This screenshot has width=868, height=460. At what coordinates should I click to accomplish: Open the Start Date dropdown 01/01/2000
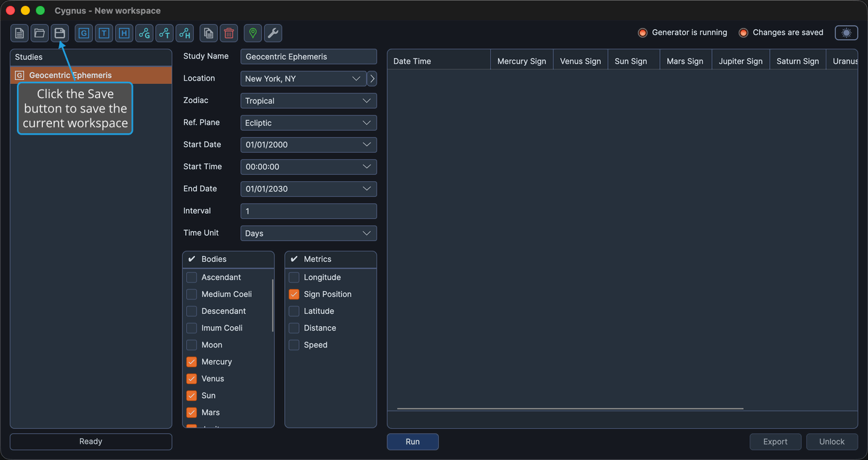coord(309,145)
